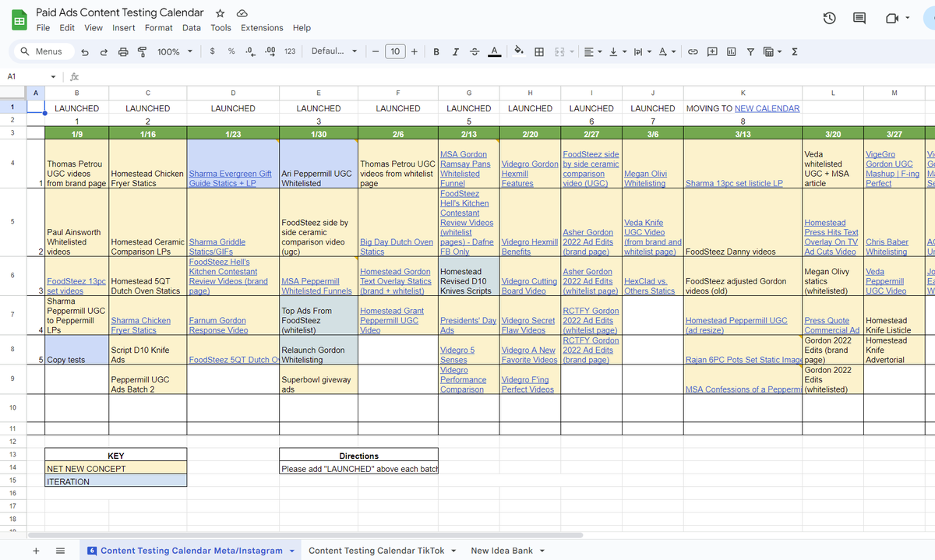Click the functions sigma icon

tap(794, 51)
